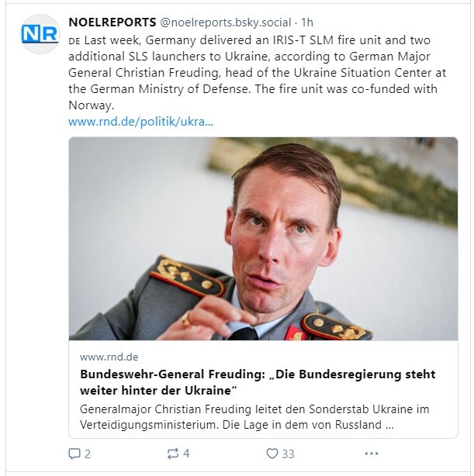
Task: Open the photo of General Freuding
Action: coord(263,239)
